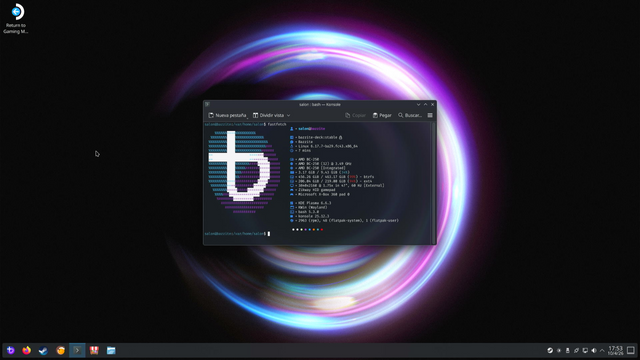Open the Bazzite application launcher
Screen dimensions: 640x360
tap(10, 350)
